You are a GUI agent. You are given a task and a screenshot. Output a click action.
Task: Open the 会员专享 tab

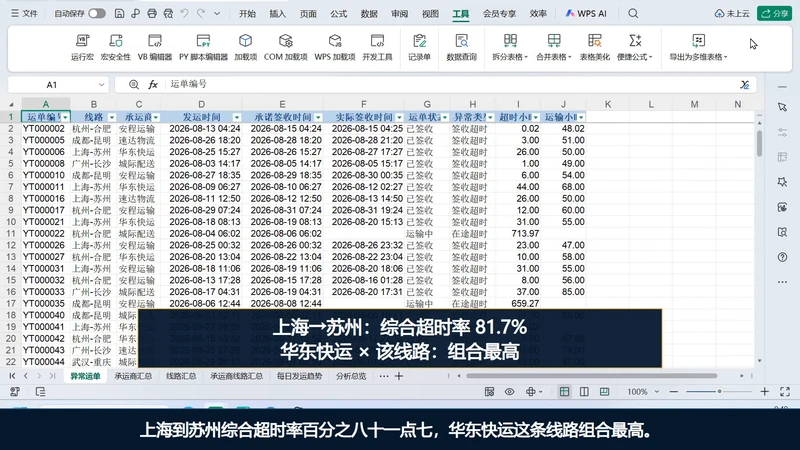[x=499, y=14]
